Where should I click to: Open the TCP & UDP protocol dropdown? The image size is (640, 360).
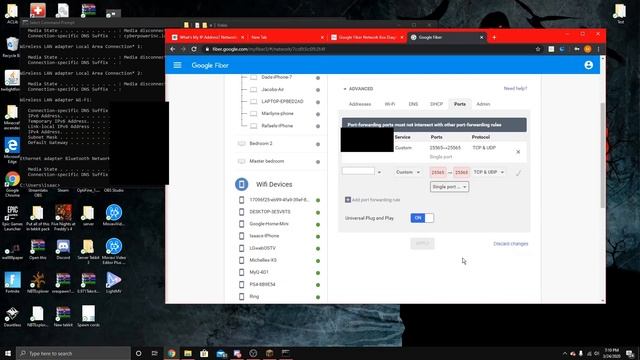pos(488,172)
